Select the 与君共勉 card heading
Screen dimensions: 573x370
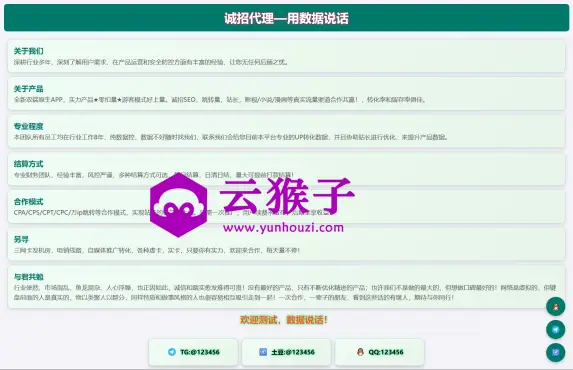point(29,277)
